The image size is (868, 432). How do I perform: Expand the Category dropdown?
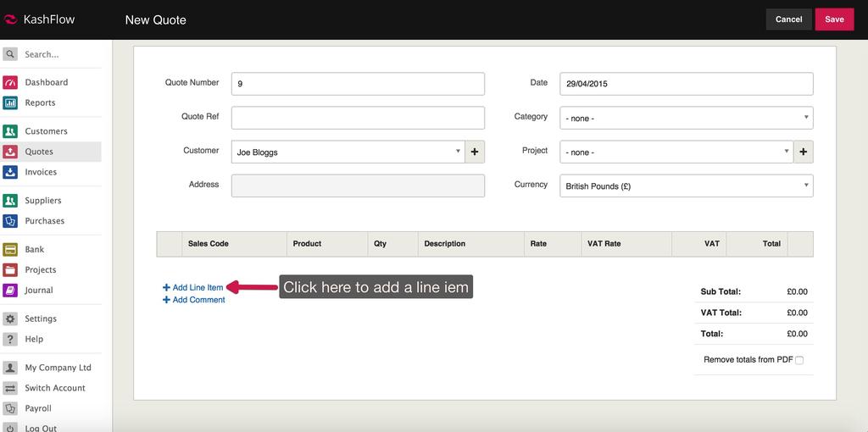tap(686, 118)
